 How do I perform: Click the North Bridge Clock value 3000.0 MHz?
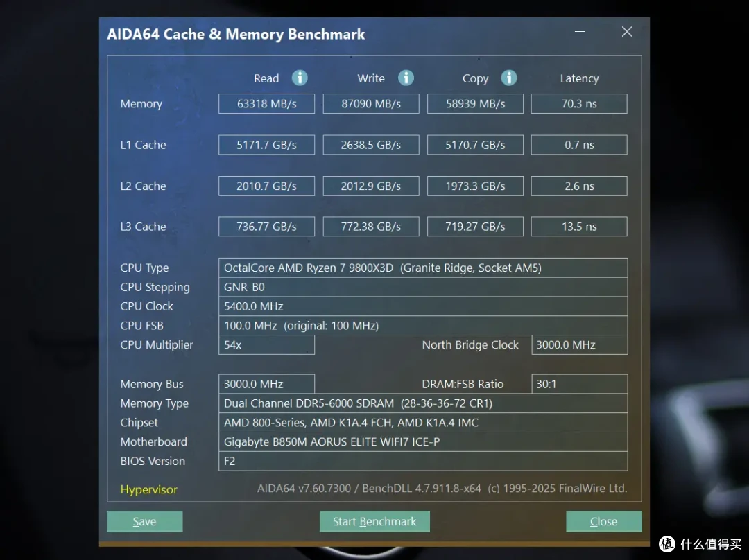(x=579, y=344)
